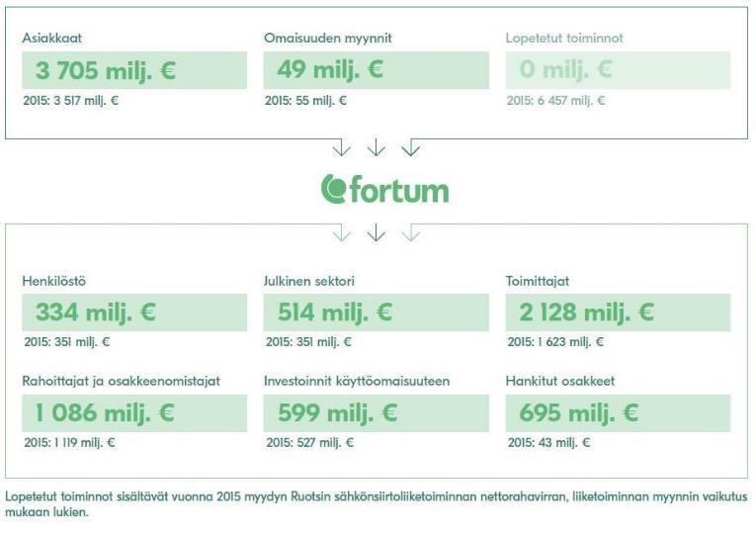Click the Fortum logo

coord(384,190)
